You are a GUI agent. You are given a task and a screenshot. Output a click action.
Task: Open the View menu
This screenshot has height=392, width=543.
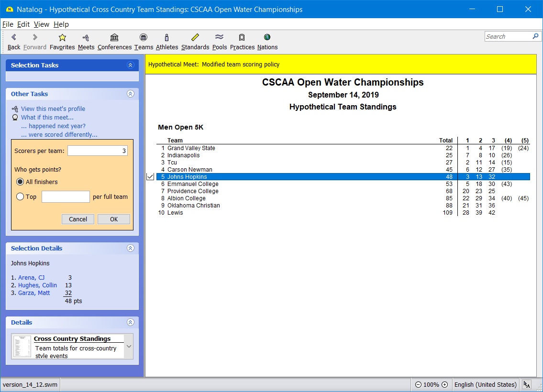point(41,24)
